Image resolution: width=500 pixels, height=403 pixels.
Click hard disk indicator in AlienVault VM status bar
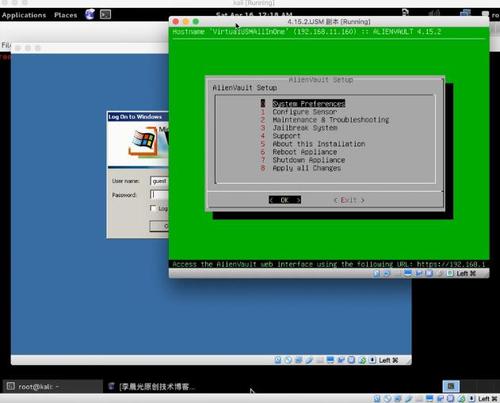point(377,274)
